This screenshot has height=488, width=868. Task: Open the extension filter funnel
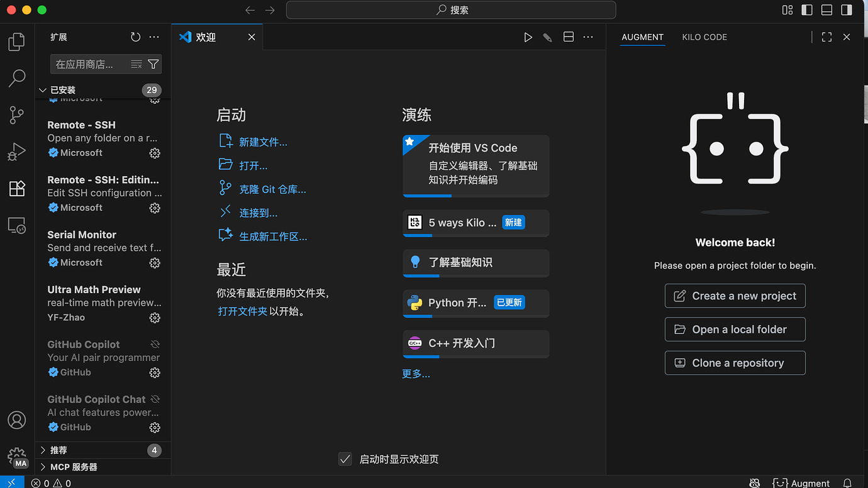click(153, 64)
